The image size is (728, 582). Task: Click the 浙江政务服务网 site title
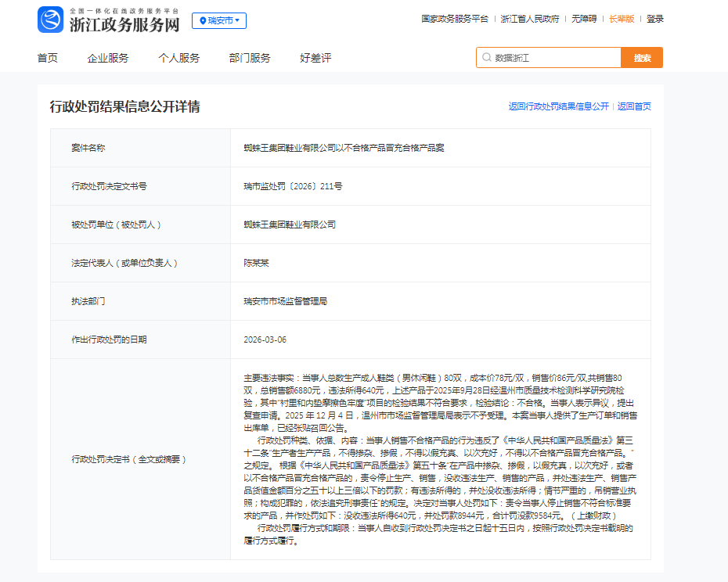[124, 24]
